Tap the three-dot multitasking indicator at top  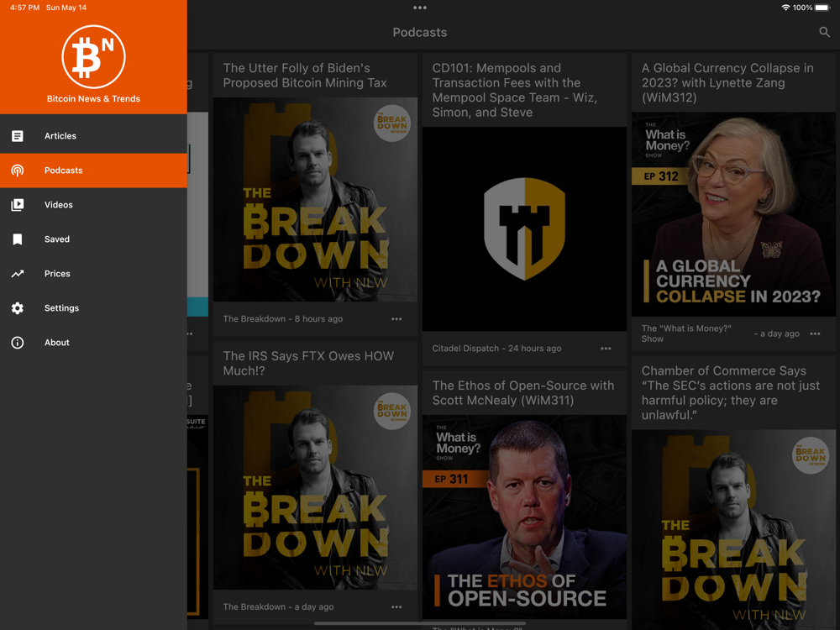(x=420, y=8)
